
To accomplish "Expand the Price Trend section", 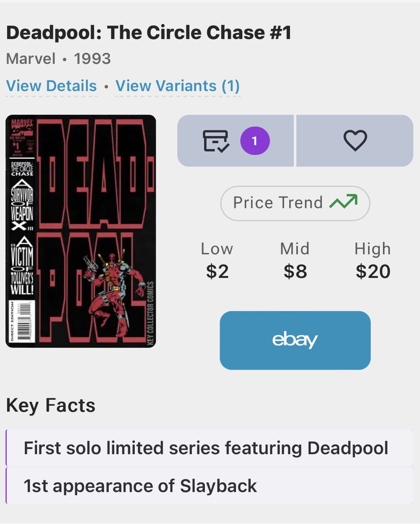I will 295,203.
